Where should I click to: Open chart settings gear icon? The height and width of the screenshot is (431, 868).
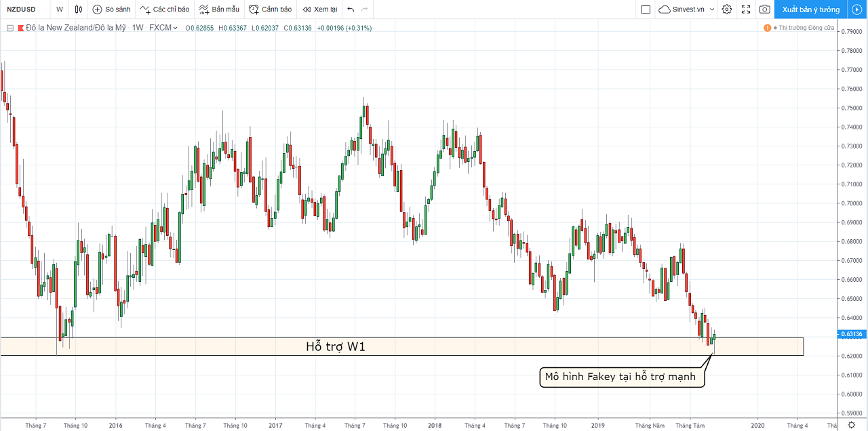(727, 9)
